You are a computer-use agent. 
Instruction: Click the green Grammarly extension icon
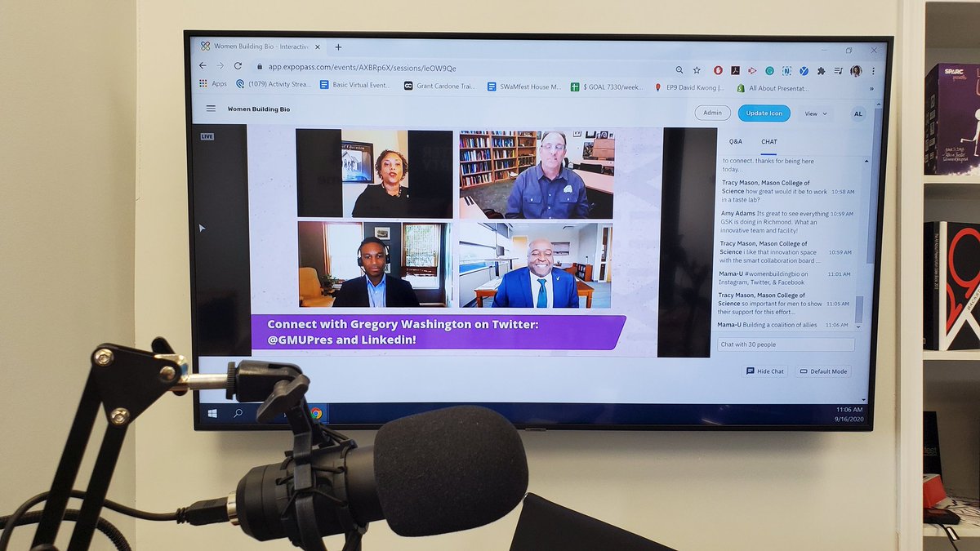769,71
